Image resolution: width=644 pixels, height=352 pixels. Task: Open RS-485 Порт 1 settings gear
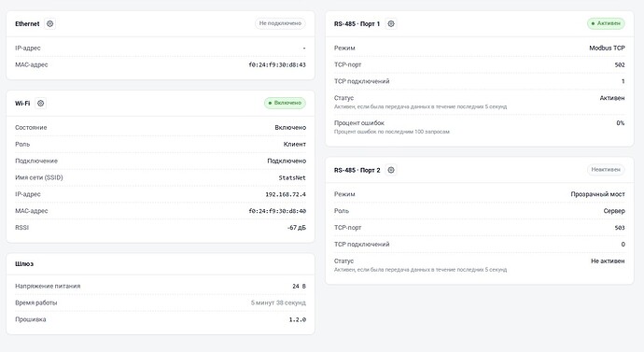point(391,24)
